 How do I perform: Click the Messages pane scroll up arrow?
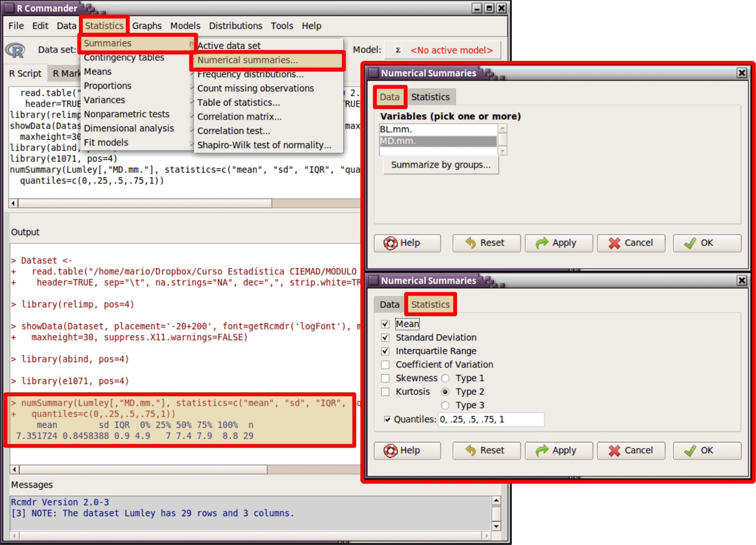tap(496, 501)
